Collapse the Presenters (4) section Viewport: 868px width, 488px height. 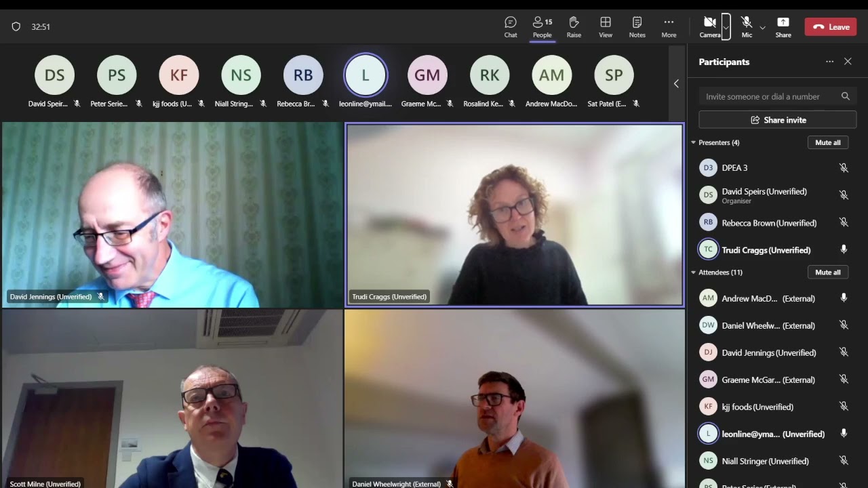694,142
